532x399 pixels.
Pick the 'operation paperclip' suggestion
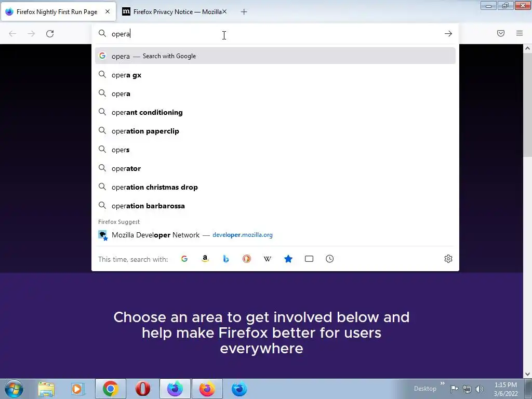pyautogui.click(x=275, y=131)
